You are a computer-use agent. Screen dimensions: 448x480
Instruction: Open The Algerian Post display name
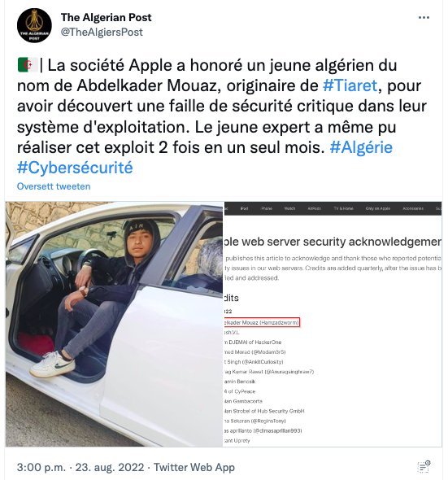coord(106,17)
